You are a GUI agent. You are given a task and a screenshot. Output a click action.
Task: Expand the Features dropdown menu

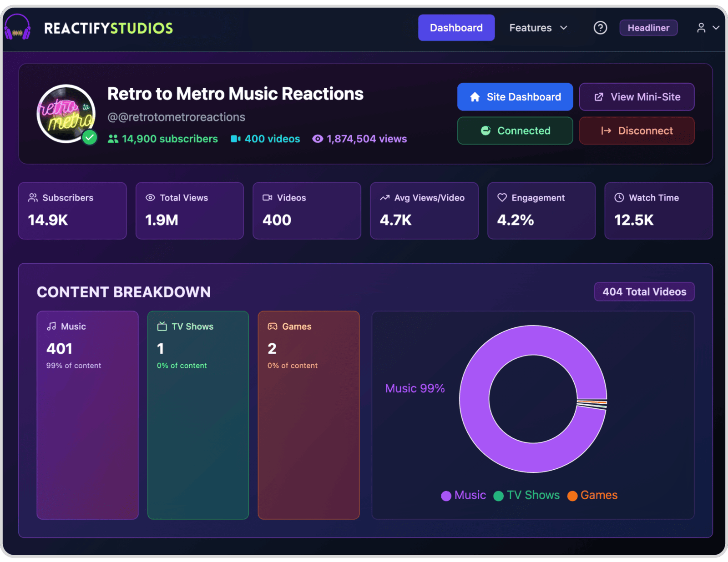pos(538,28)
